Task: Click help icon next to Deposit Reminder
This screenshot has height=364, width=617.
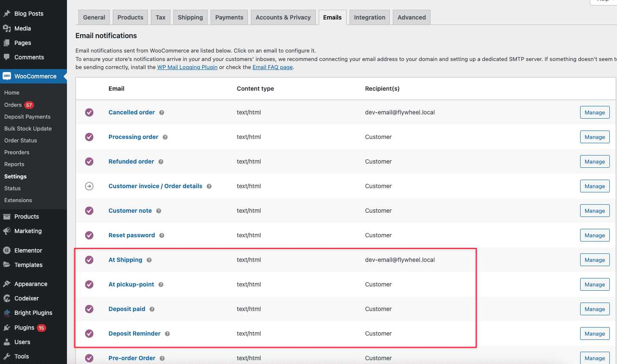Action: [x=167, y=334]
